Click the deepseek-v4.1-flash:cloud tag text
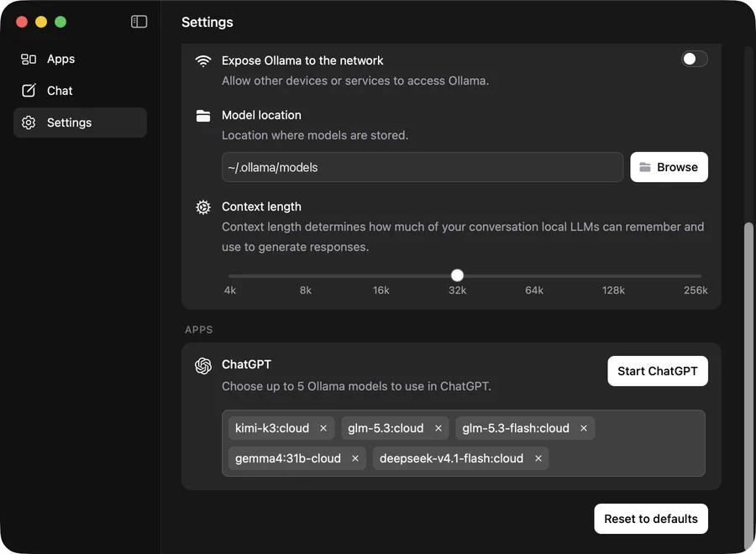The width and height of the screenshot is (756, 554). [451, 458]
